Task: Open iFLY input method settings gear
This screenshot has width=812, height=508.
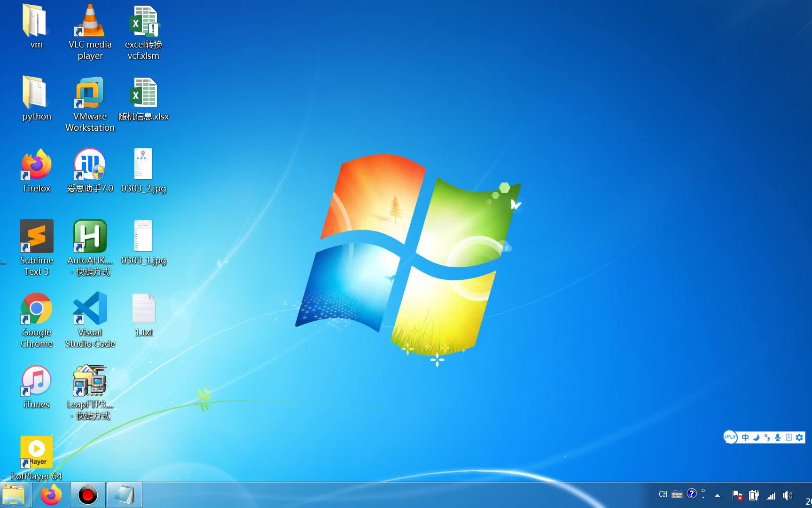Action: pos(799,437)
